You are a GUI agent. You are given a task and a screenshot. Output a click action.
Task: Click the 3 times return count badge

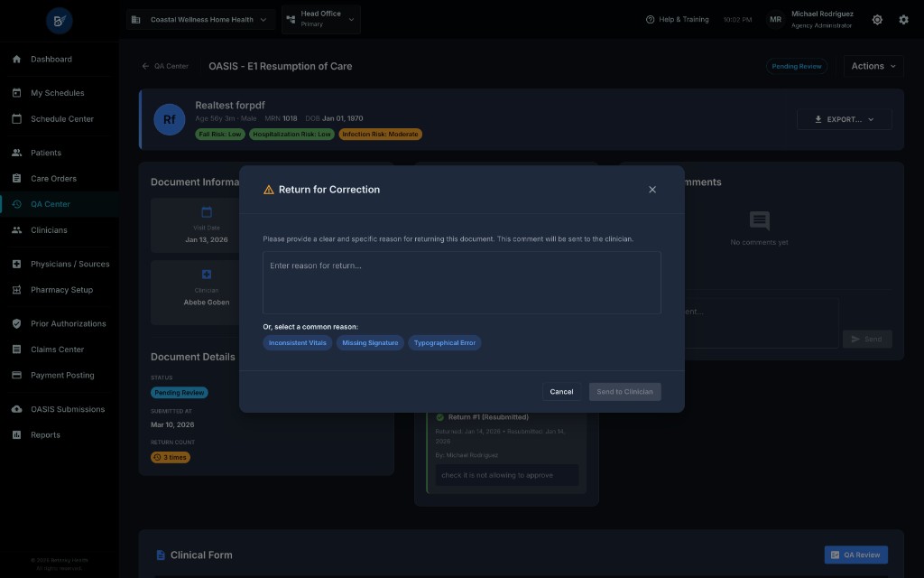point(171,457)
